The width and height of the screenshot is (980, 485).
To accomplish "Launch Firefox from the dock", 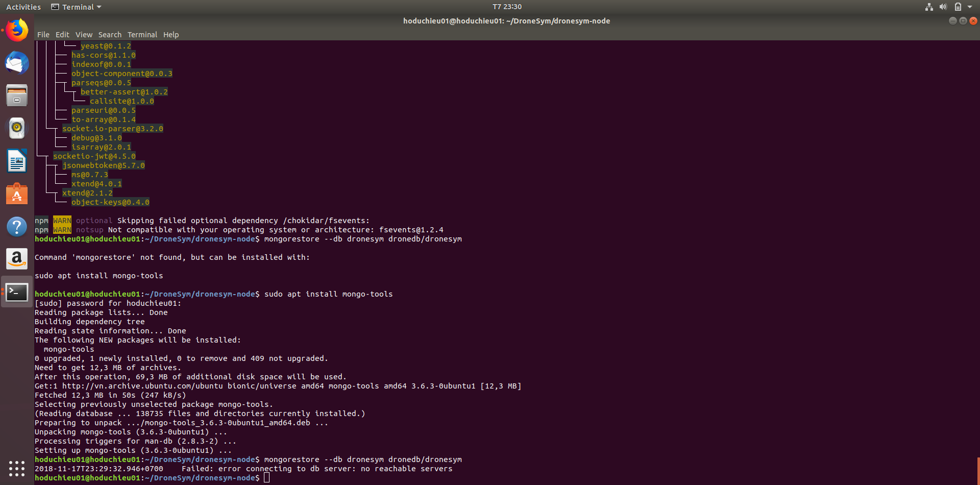I will click(17, 30).
